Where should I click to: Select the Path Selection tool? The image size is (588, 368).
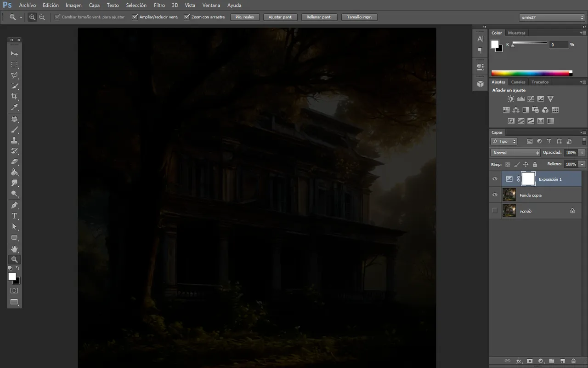(x=14, y=226)
